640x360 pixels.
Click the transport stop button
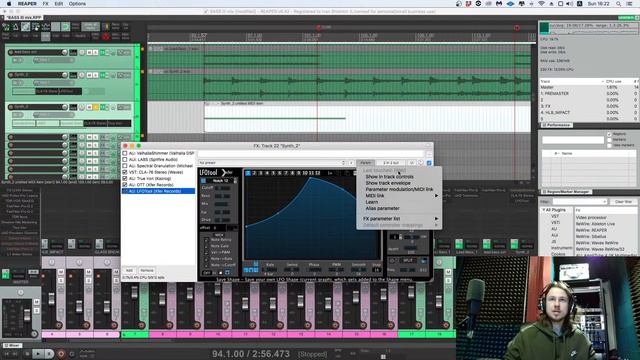coord(27,353)
